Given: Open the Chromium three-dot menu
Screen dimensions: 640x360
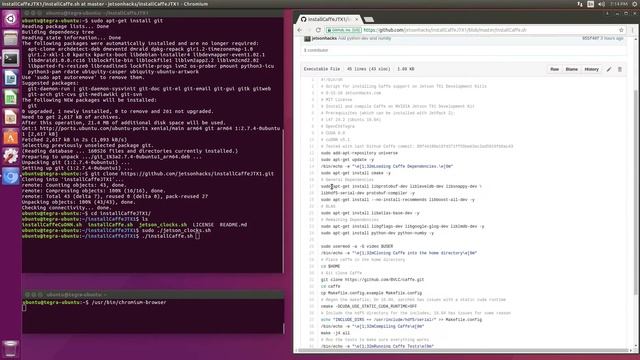Looking at the screenshot, I should click(x=632, y=30).
